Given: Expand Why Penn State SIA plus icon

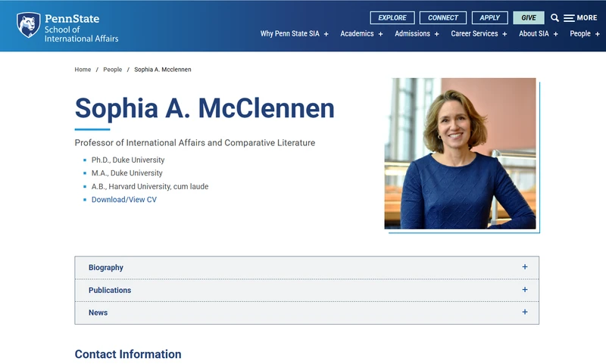Looking at the screenshot, I should point(326,34).
